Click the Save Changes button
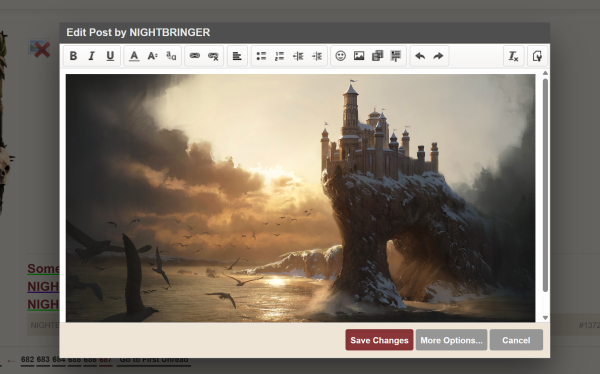Image resolution: width=600 pixels, height=374 pixels. click(379, 340)
